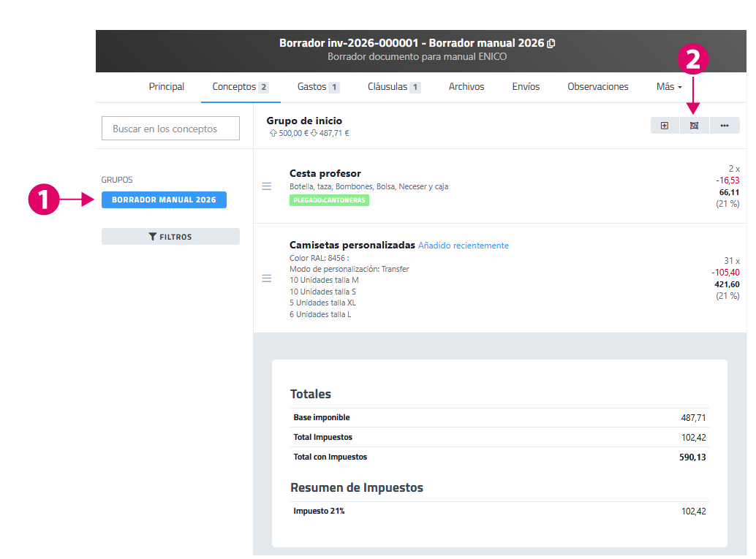
Task: Expand the Más dropdown menu
Action: pyautogui.click(x=669, y=87)
